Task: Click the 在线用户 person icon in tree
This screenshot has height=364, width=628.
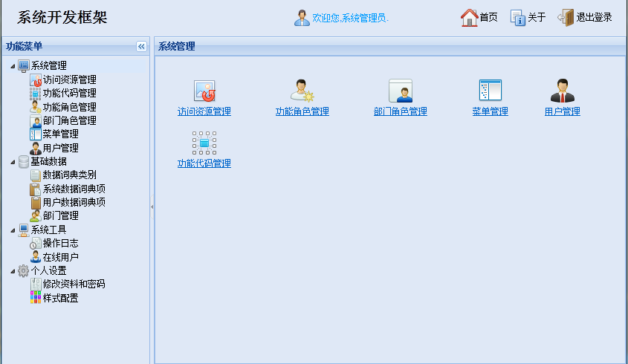Action: coord(35,257)
